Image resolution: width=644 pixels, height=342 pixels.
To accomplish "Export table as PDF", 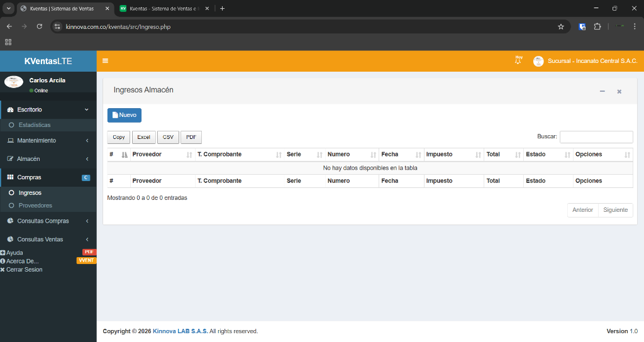I will click(x=191, y=137).
